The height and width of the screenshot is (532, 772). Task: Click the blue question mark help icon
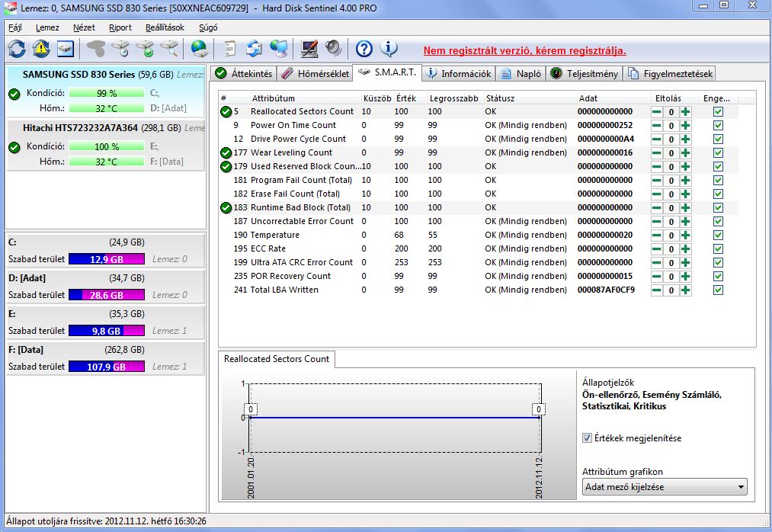click(364, 49)
